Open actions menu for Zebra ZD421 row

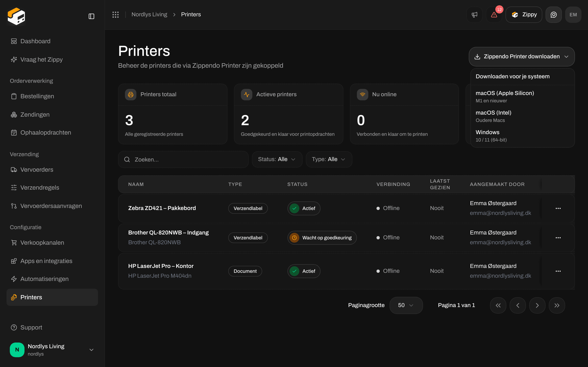pyautogui.click(x=558, y=208)
